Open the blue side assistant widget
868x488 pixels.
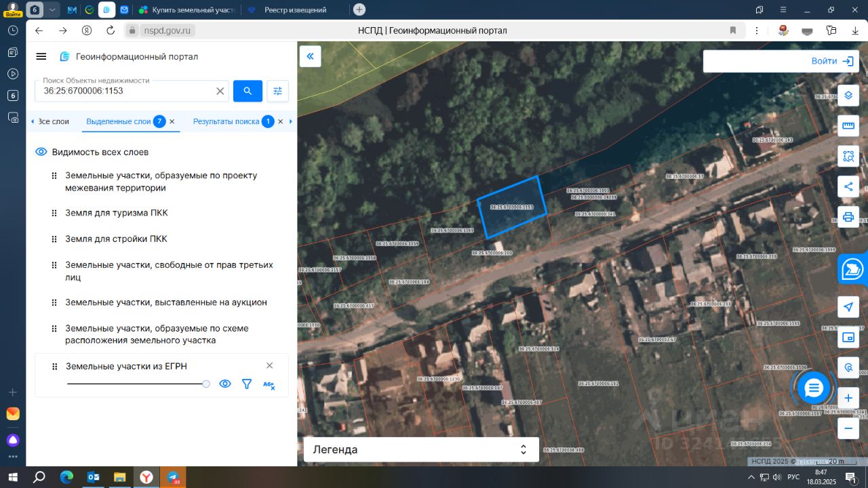(853, 270)
